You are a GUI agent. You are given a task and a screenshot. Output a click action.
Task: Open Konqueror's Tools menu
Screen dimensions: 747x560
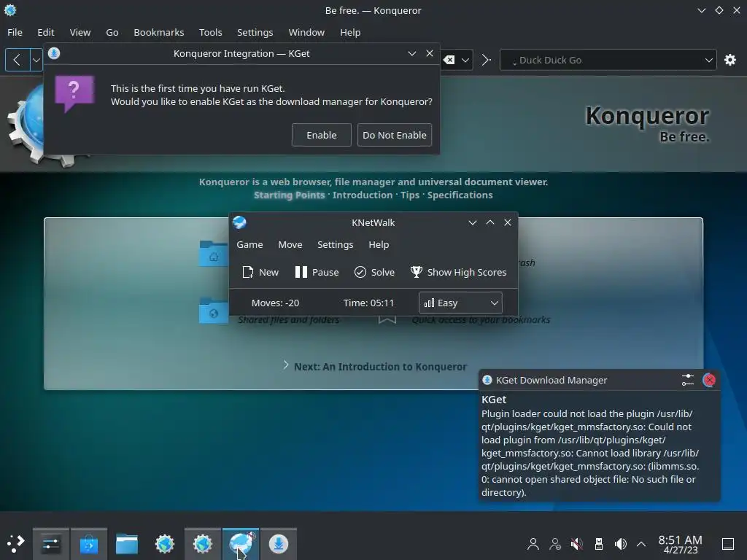211,32
